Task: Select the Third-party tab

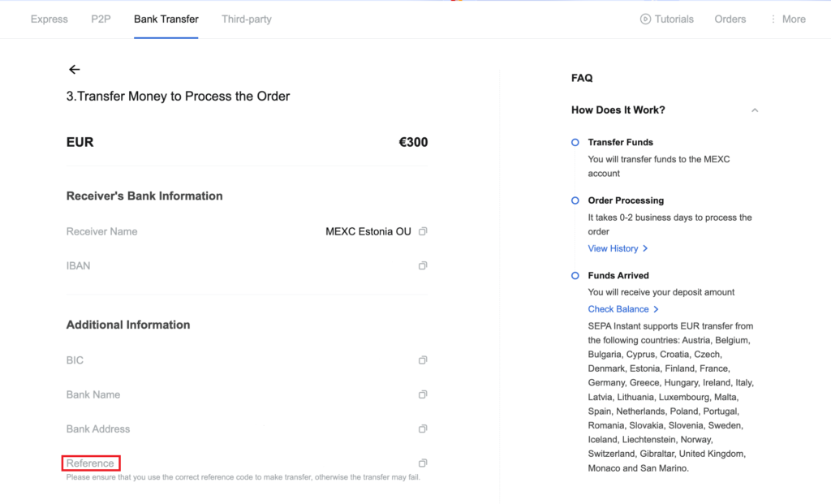Action: pyautogui.click(x=247, y=19)
